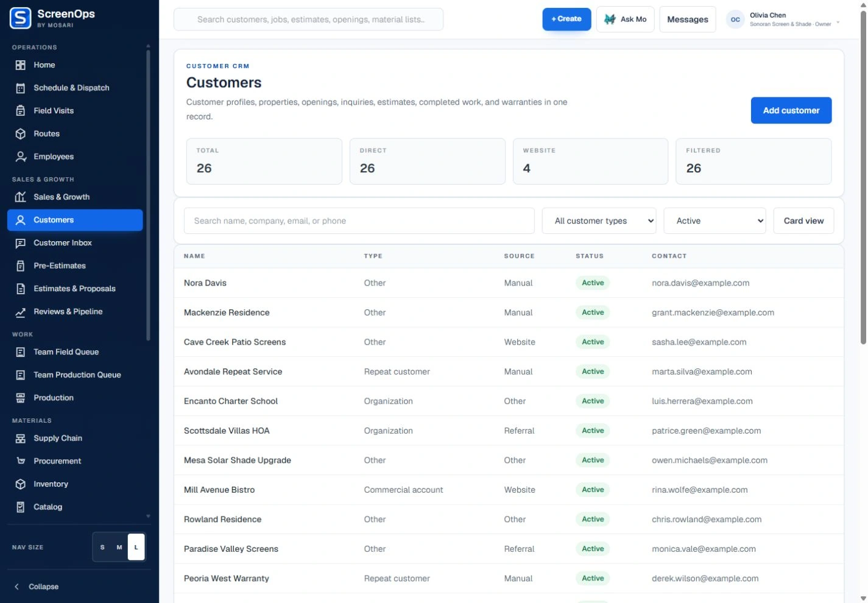Set nav size to S
The image size is (868, 603).
tap(102, 547)
